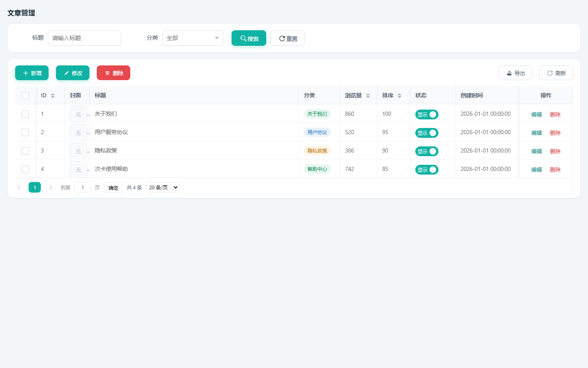Click the 用户协议 category tag

(x=317, y=132)
